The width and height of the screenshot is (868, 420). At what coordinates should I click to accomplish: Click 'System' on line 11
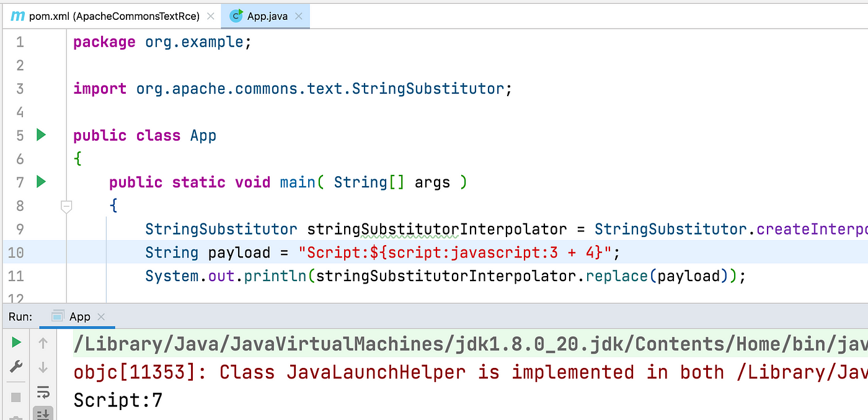click(172, 276)
